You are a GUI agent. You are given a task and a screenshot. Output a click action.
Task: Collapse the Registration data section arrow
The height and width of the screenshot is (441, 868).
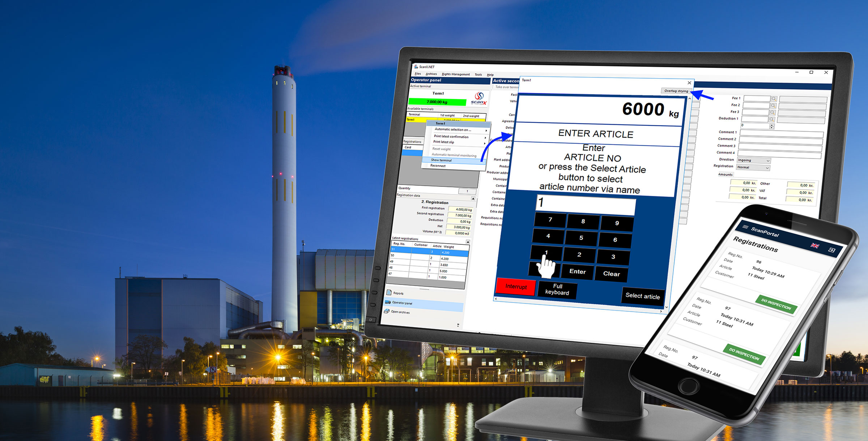pos(473,198)
